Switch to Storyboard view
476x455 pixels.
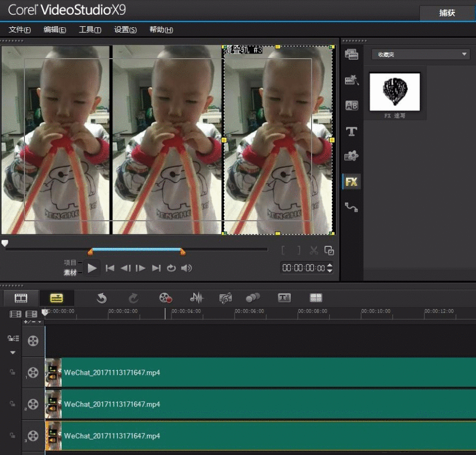point(21,298)
